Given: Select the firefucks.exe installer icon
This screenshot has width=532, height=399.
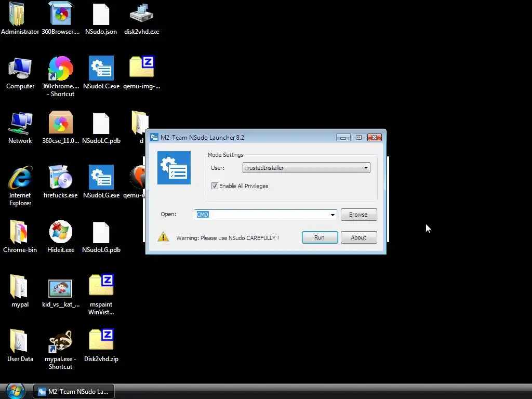Looking at the screenshot, I should tap(60, 177).
